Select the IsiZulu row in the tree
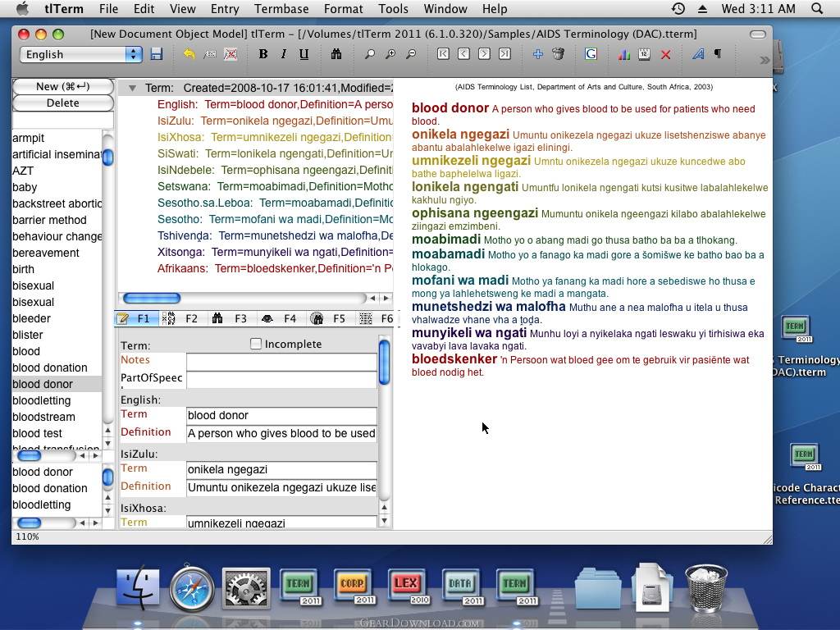 [x=275, y=121]
